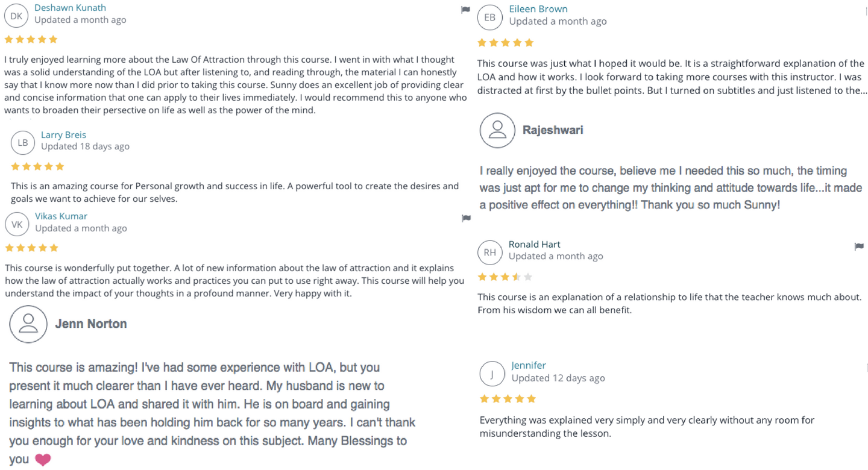
Task: Open Eileen Brown's profile link
Action: click(538, 9)
